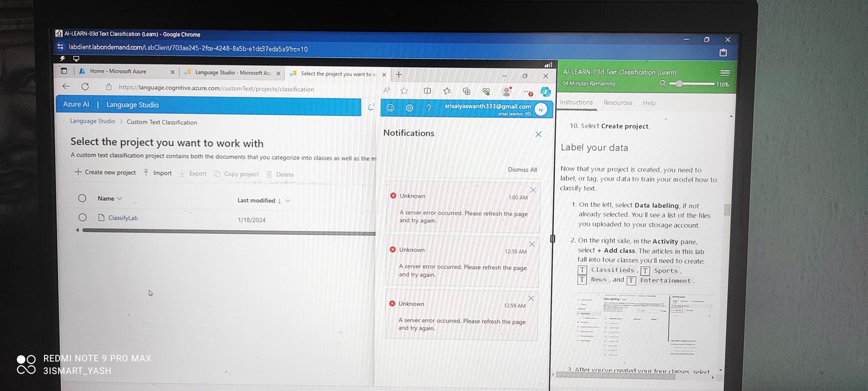Screen dimensions: 868x391
Task: Open the smiley feedback icon
Action: coord(390,108)
